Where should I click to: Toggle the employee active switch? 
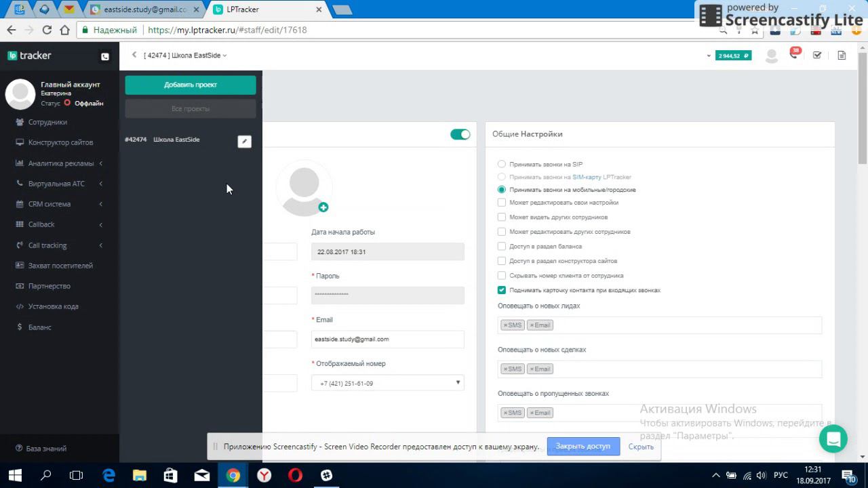click(460, 134)
